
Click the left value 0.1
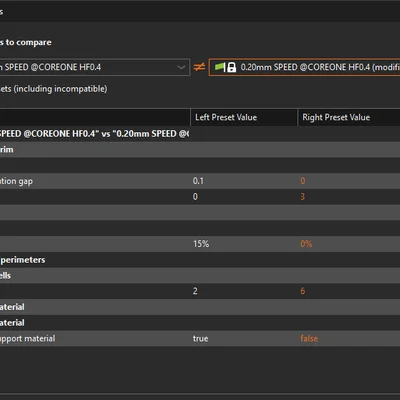point(198,181)
